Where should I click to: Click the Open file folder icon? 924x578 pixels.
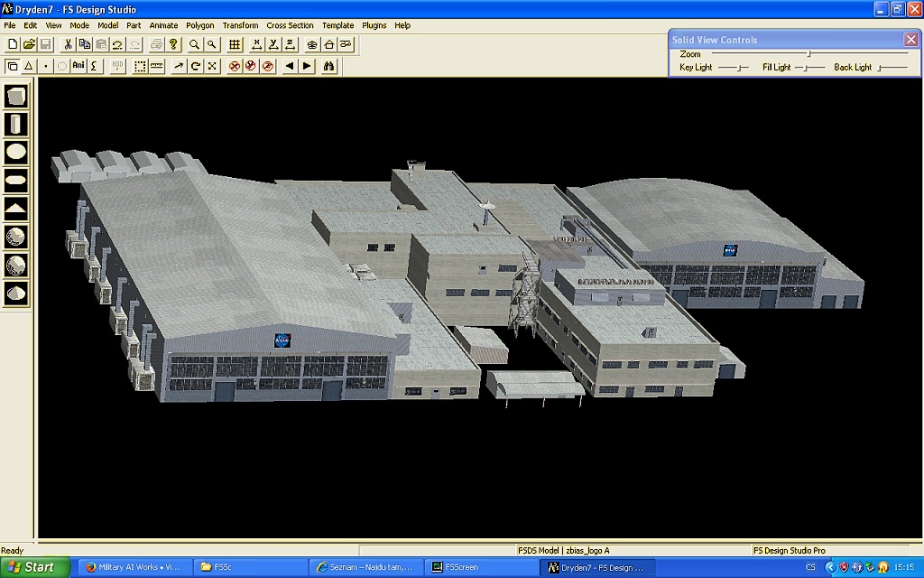29,44
